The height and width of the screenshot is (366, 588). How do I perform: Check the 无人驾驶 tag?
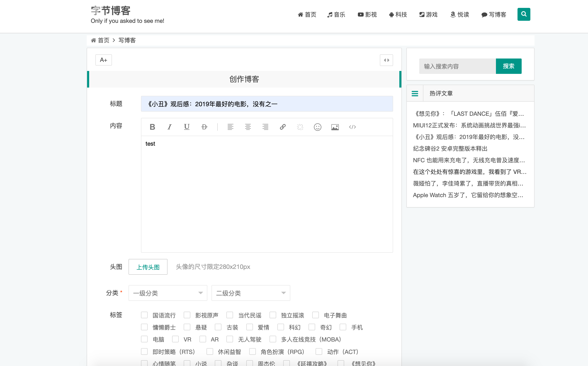(230, 339)
